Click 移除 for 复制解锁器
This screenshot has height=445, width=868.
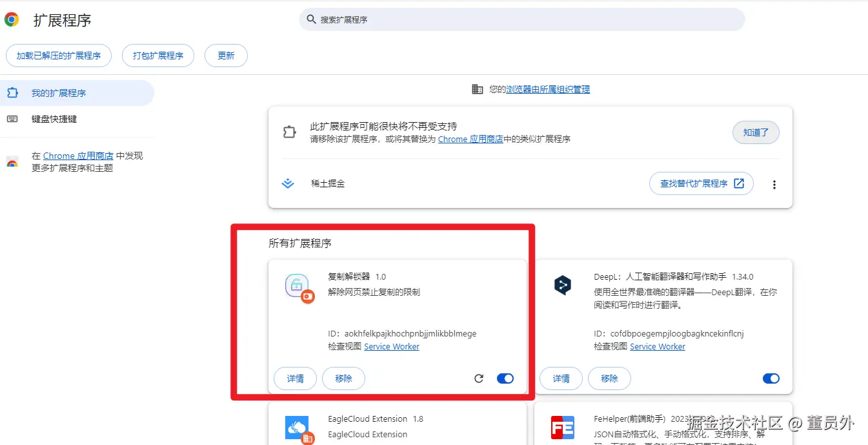tap(343, 378)
